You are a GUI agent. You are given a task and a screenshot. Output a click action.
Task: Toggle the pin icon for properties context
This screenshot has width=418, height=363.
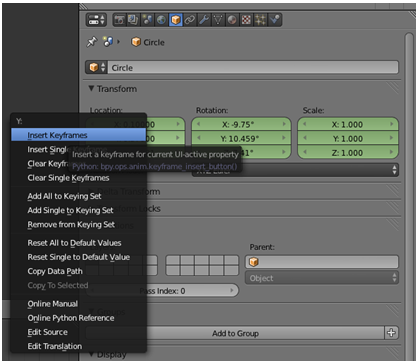coord(92,42)
